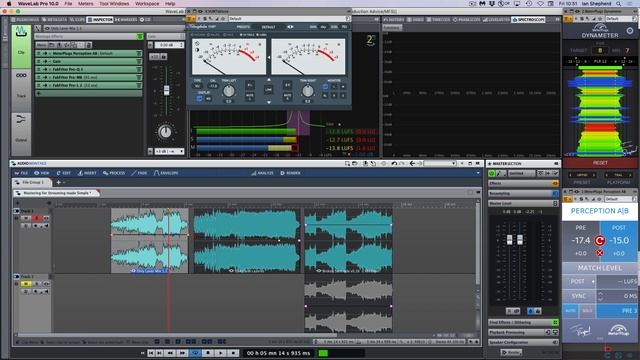
Task: Open the Workspace menu
Action: point(147,4)
